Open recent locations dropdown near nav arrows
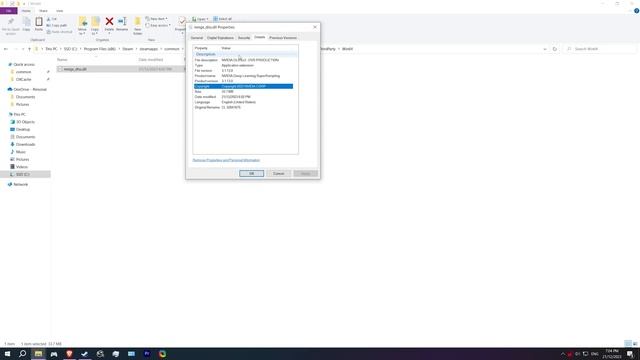Viewport: 640px width, 360px height. tap(23, 49)
